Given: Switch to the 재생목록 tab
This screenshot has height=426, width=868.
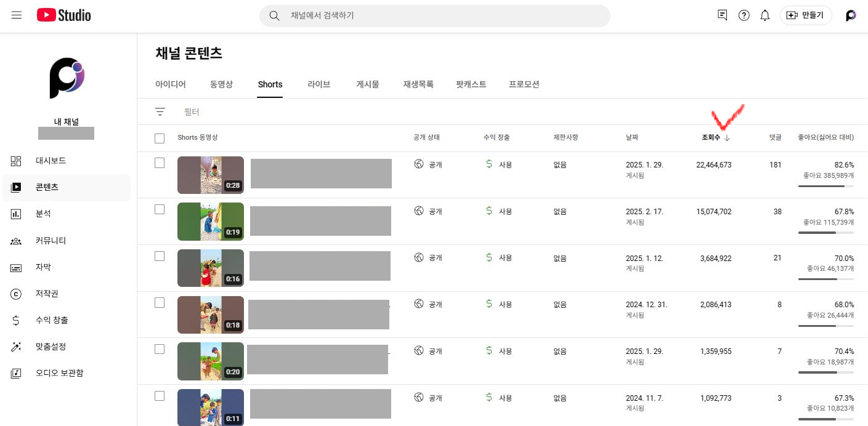Looking at the screenshot, I should [418, 84].
